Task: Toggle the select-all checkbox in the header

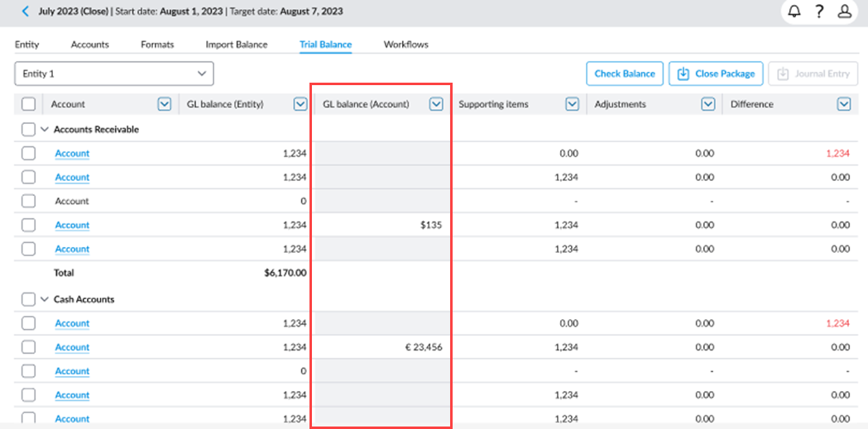Action: click(28, 104)
